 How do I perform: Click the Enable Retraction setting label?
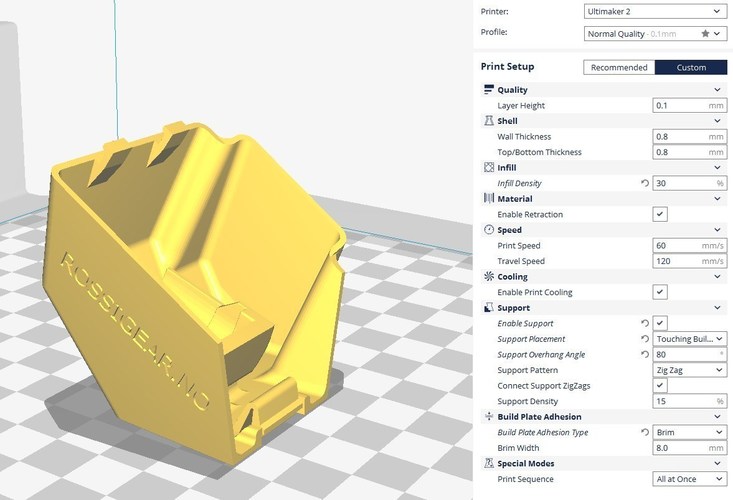[530, 214]
